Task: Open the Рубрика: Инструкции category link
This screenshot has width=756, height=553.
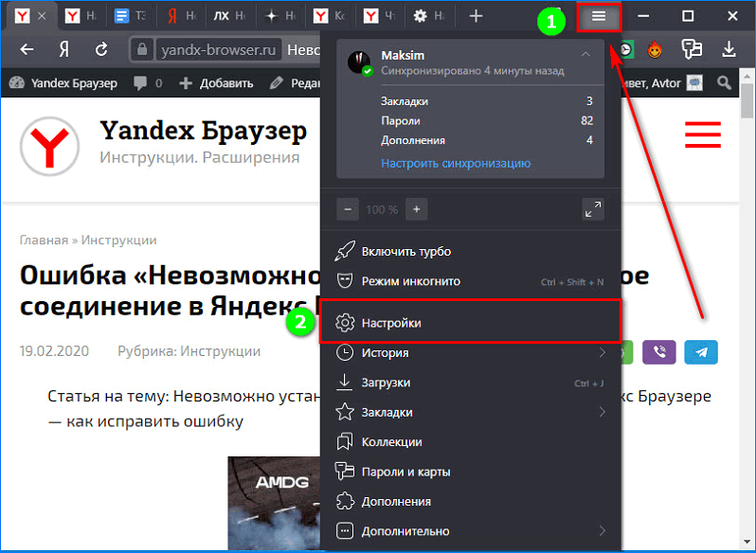Action: click(189, 351)
